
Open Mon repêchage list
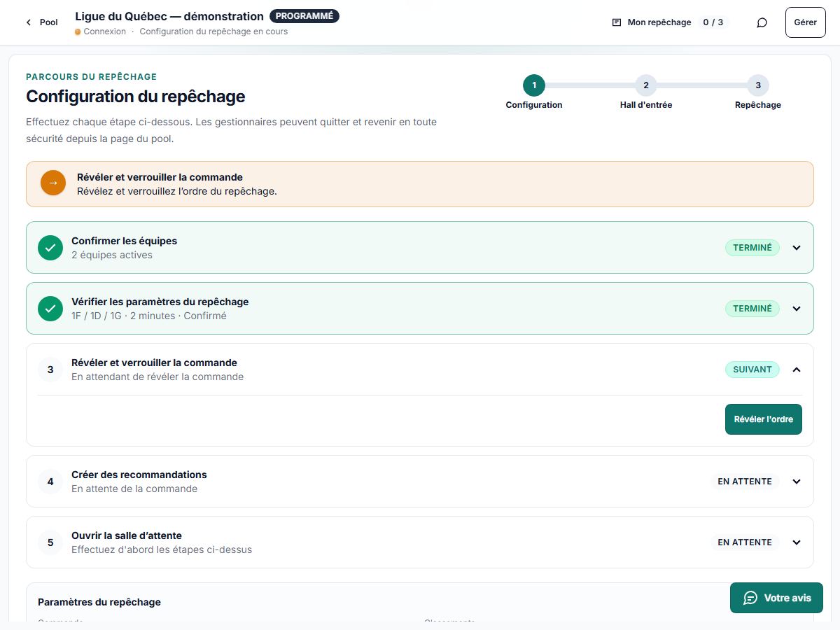point(670,22)
